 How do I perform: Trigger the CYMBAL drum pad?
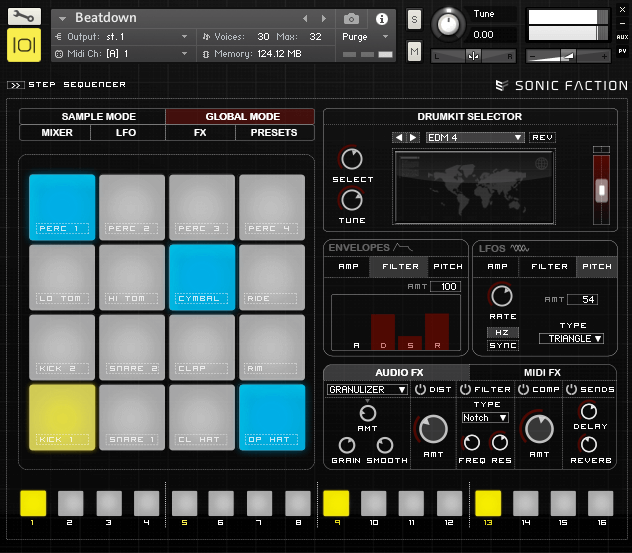(202, 277)
